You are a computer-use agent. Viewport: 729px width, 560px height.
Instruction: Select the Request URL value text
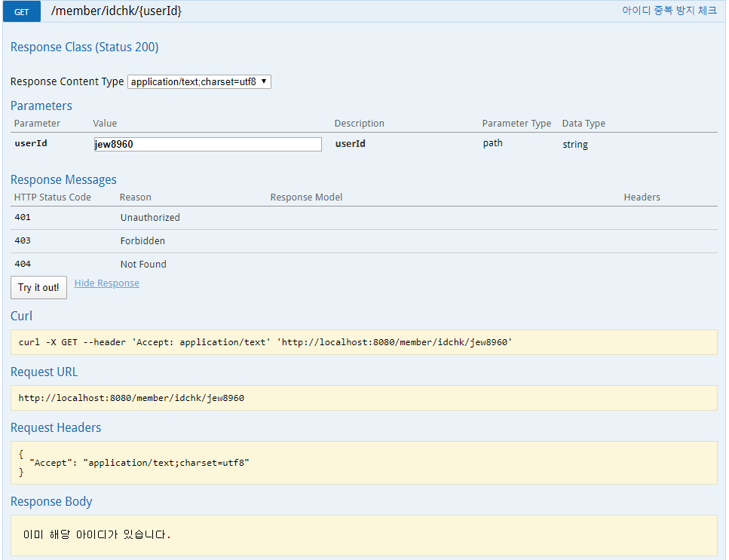131,398
